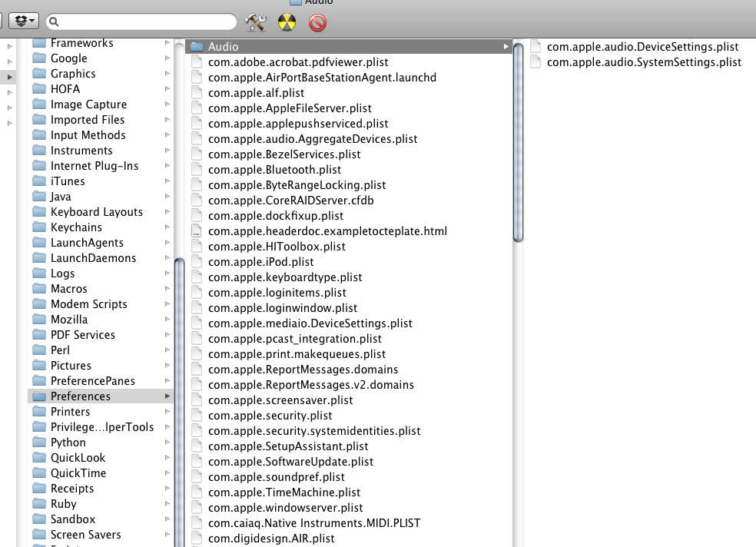Select the Sandbox folder
The height and width of the screenshot is (547, 756).
tap(101, 519)
